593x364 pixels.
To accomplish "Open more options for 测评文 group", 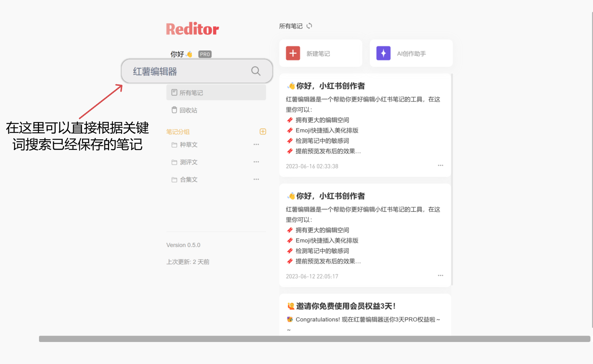I will tap(256, 162).
